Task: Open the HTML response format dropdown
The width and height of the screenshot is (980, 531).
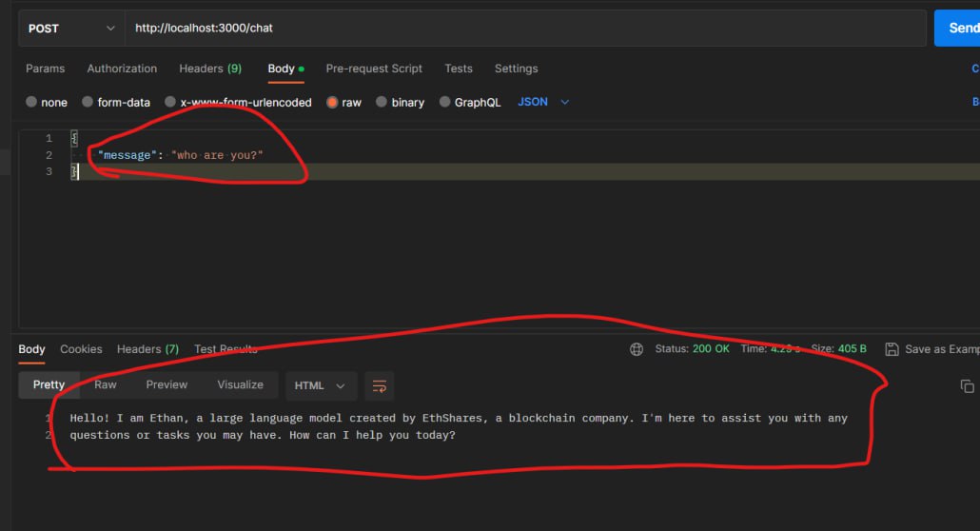Action: click(x=321, y=386)
